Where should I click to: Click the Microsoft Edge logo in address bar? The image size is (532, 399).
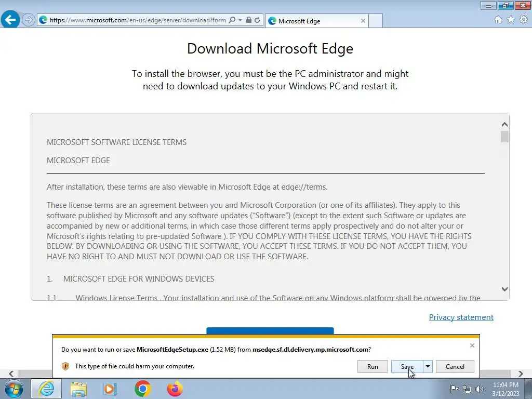point(43,20)
